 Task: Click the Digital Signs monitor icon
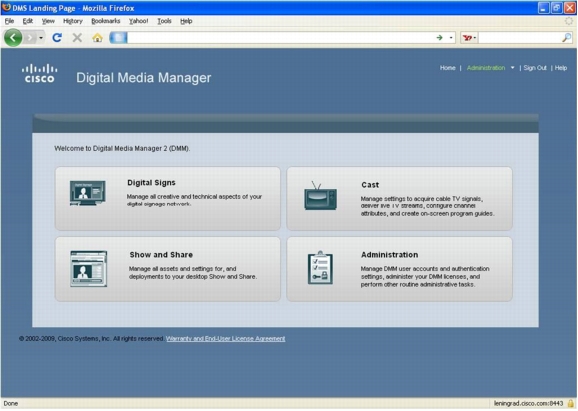[x=87, y=193]
